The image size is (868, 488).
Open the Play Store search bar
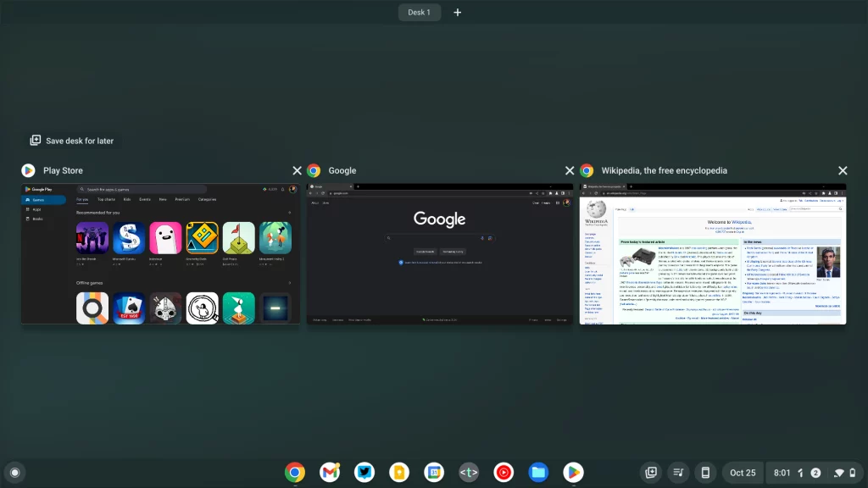pyautogui.click(x=140, y=189)
